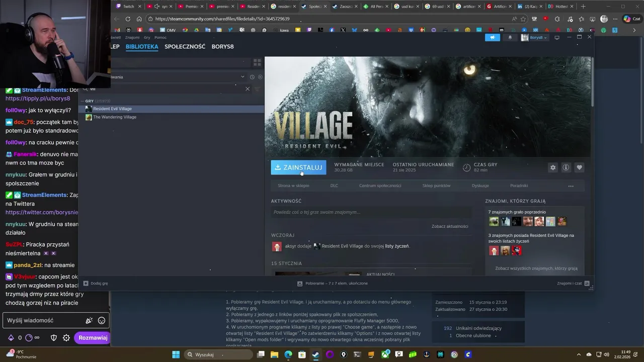Show hidden system tray icons chevron
Image resolution: width=644 pixels, height=362 pixels.
click(x=578, y=354)
